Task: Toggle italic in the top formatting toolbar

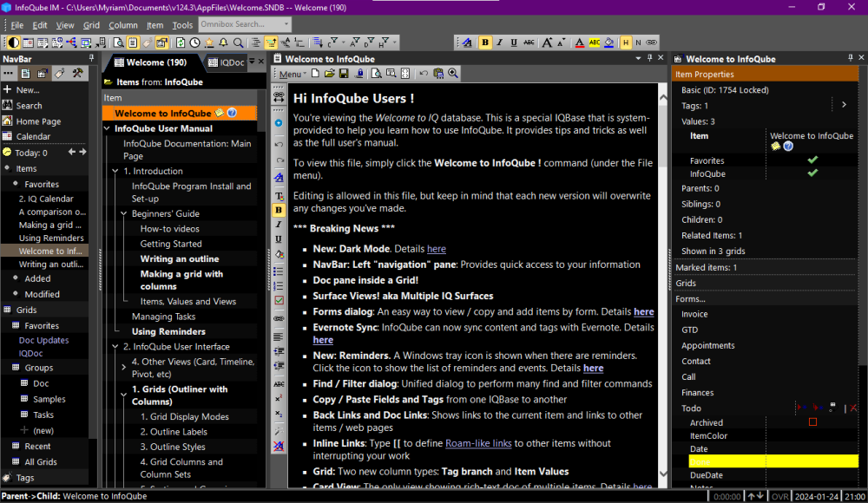Action: pos(499,42)
